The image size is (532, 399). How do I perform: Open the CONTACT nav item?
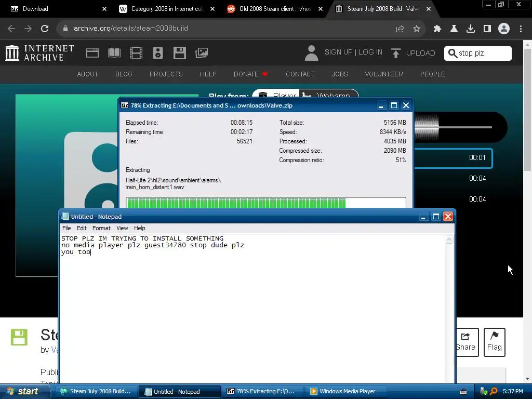tap(300, 74)
